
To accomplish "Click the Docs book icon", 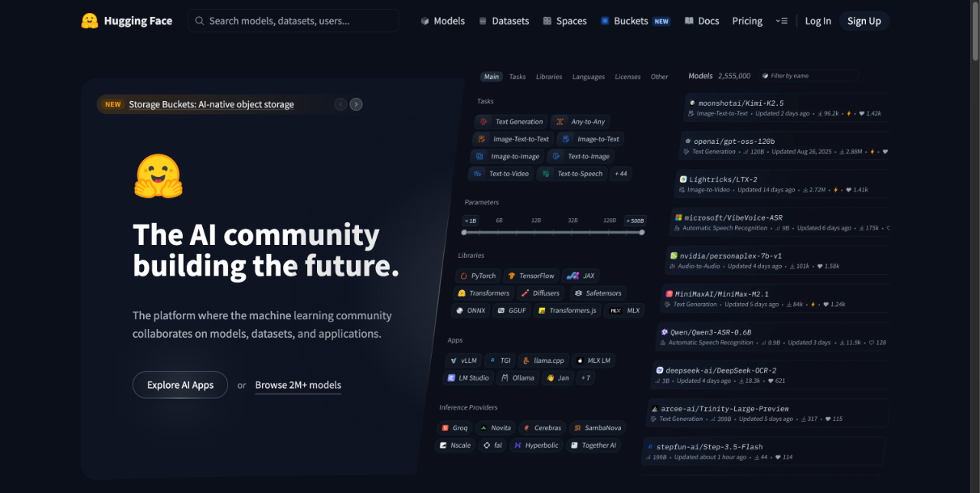I will (x=689, y=21).
